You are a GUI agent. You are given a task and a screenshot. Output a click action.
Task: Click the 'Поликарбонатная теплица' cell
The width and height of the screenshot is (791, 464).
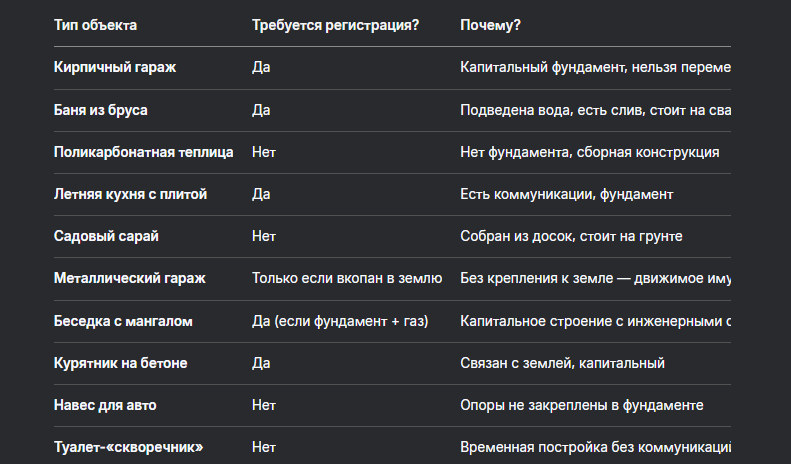(x=143, y=152)
